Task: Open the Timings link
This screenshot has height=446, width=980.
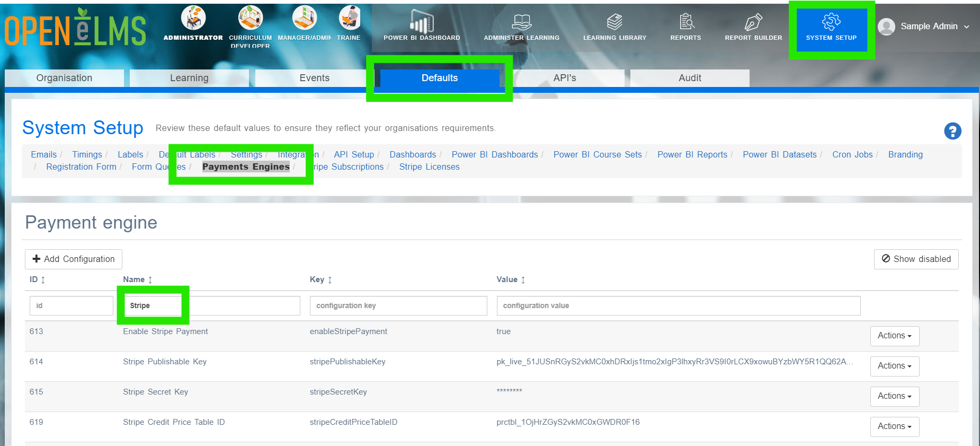Action: (87, 155)
